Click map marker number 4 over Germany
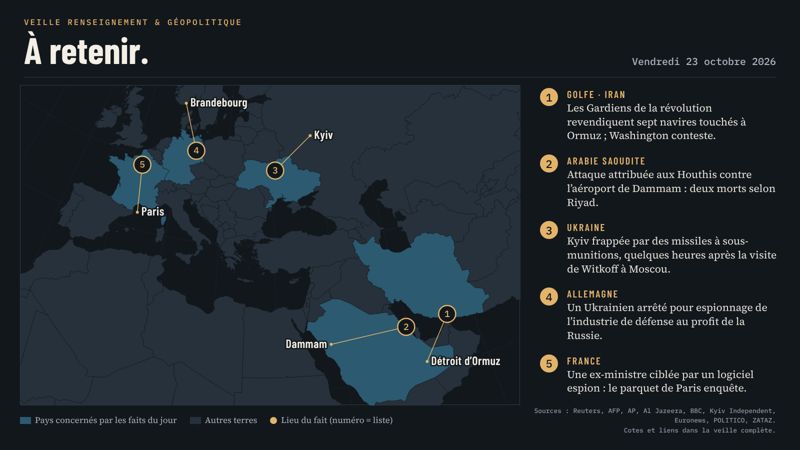 [196, 151]
